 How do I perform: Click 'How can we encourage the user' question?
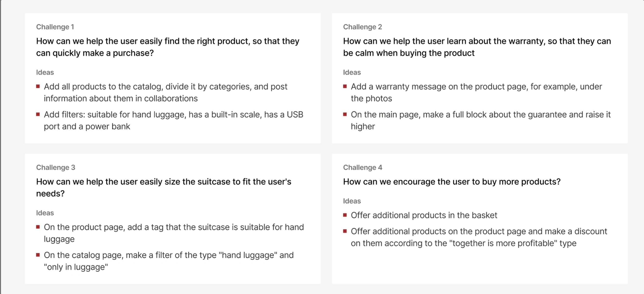[x=452, y=181]
